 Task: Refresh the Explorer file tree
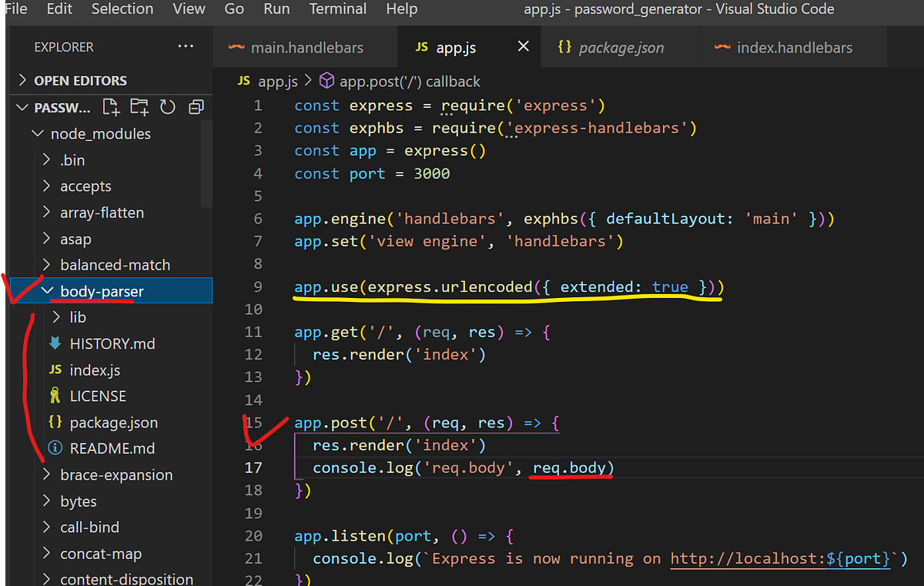[167, 107]
